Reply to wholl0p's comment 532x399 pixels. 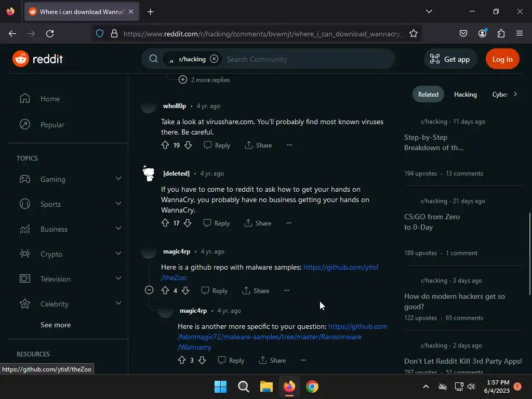pos(217,145)
